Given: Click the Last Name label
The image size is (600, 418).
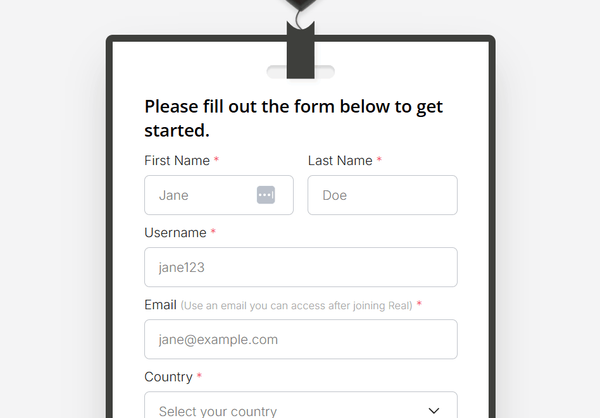Looking at the screenshot, I should (340, 161).
